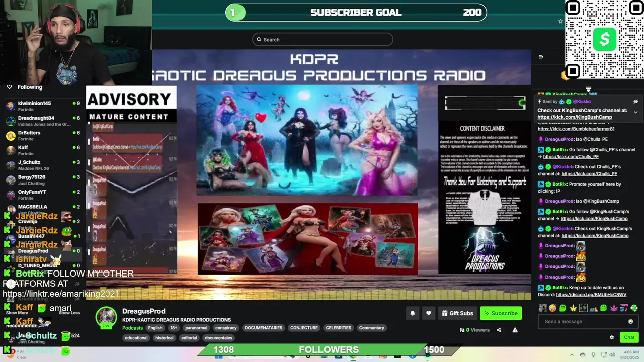Open Bergy75126 channel in Following list
This screenshot has width=644, height=362.
pyautogui.click(x=43, y=180)
